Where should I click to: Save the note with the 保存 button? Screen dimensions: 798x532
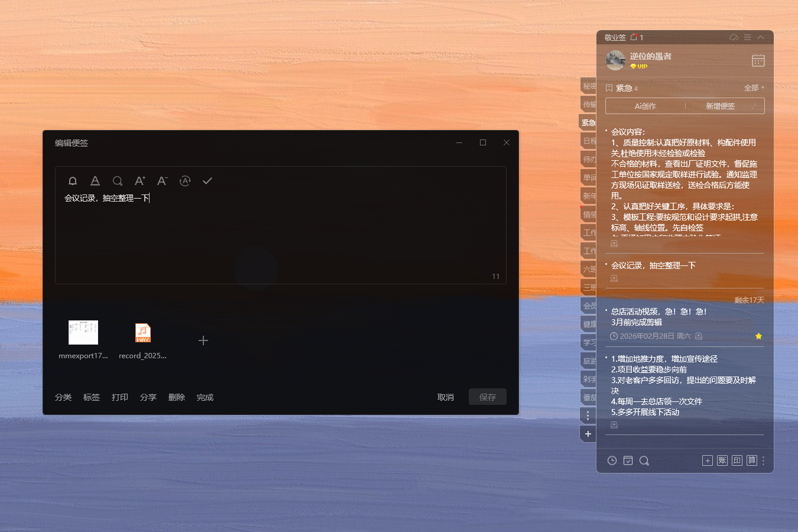pos(487,397)
